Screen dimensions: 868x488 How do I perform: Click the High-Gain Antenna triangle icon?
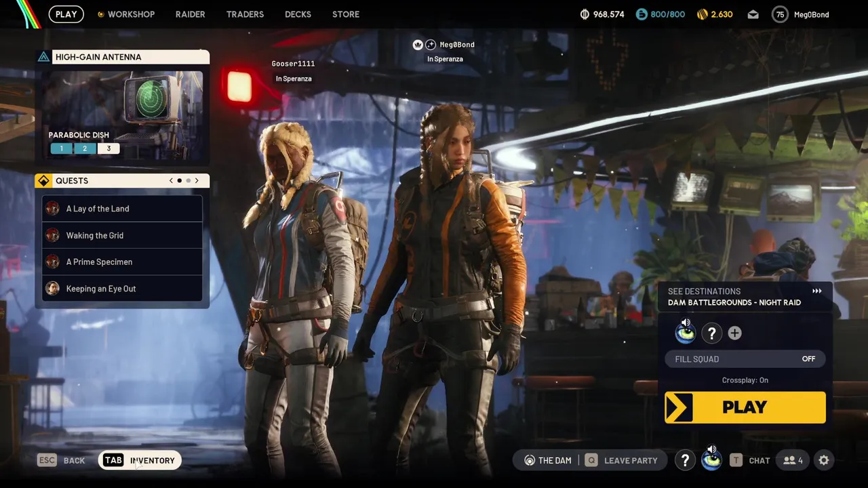[43, 57]
